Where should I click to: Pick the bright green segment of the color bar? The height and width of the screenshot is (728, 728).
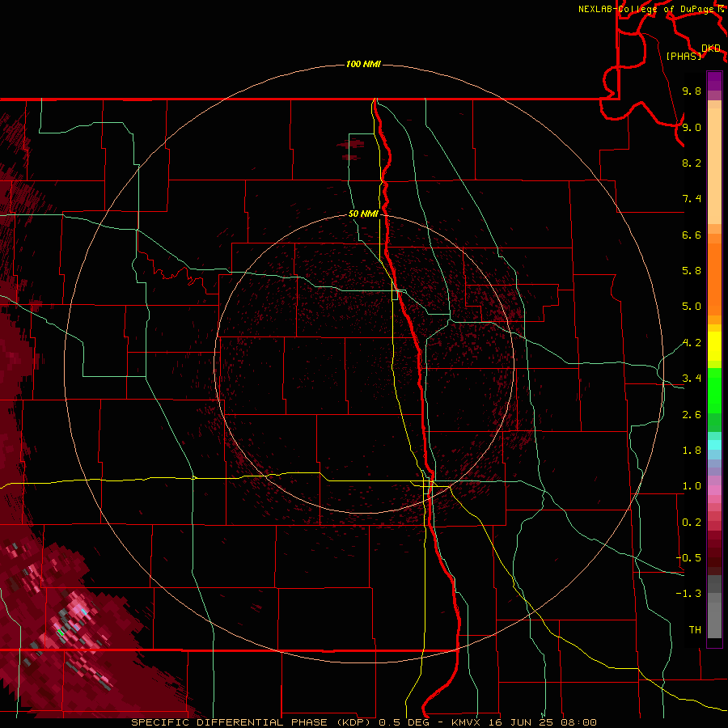[714, 390]
